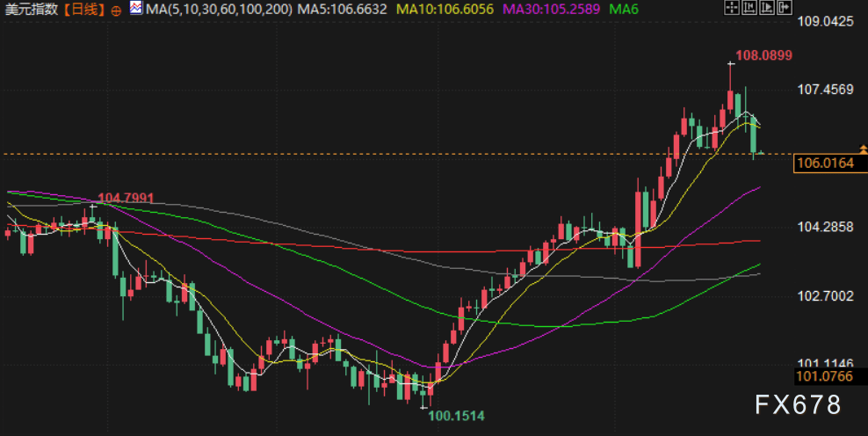Click the 100.1514 low price label

coord(456,416)
